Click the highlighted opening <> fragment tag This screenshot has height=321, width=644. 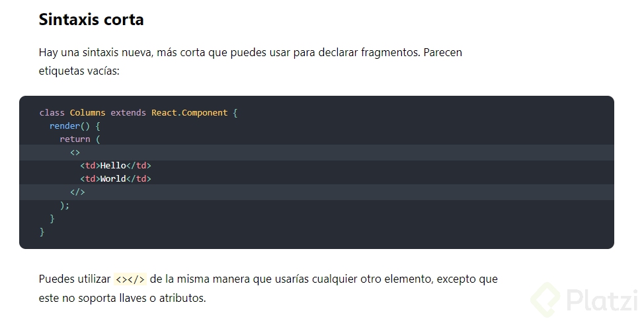pos(75,153)
